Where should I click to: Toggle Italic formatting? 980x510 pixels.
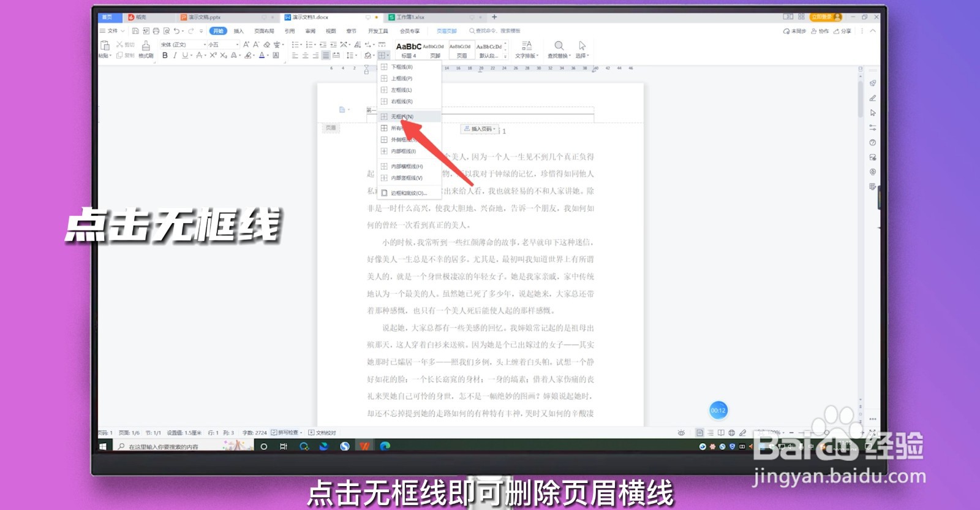pyautogui.click(x=175, y=55)
